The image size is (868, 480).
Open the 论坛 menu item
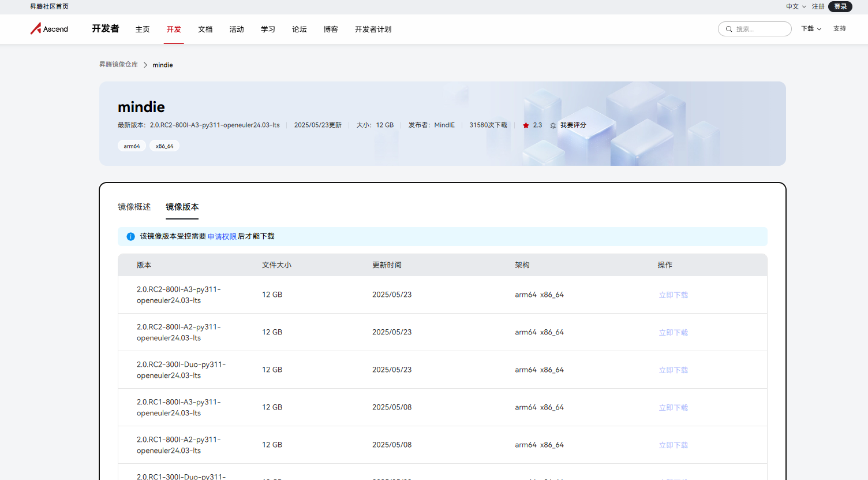(x=300, y=29)
